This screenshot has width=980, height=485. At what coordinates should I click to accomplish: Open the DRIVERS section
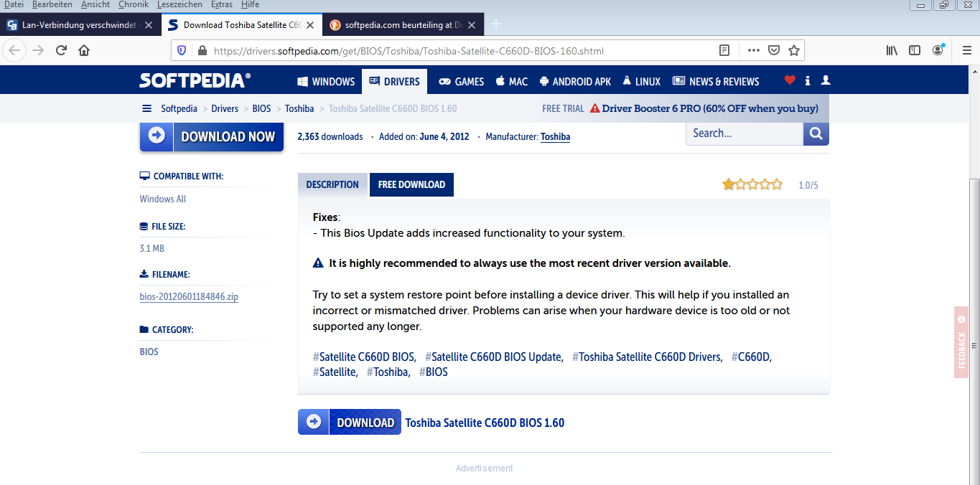pyautogui.click(x=394, y=82)
